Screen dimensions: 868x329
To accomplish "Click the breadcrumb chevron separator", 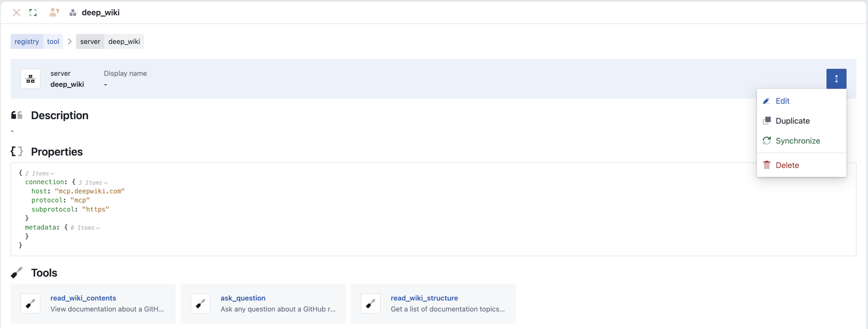I will coord(70,41).
